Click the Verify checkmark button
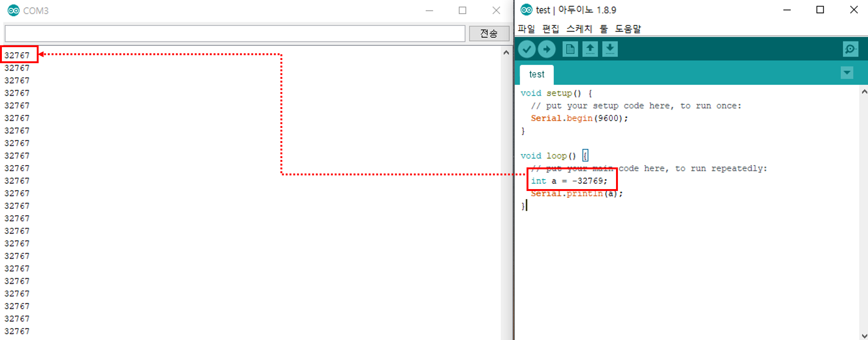Screen dimensions: 868x340 [527, 49]
